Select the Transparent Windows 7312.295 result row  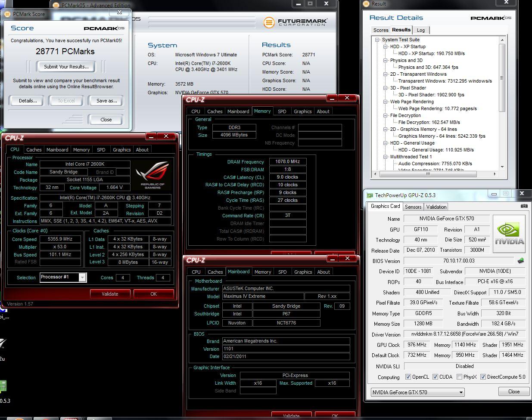(445, 81)
